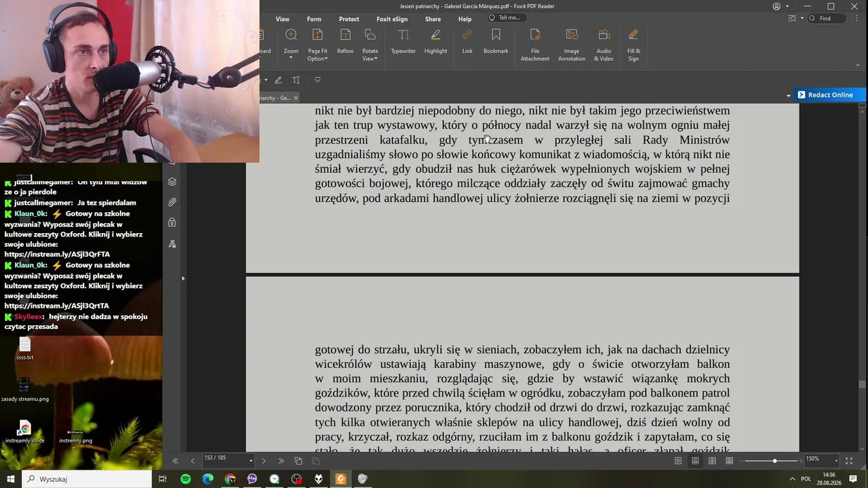Open the page number dropdown arrow
This screenshot has width=868, height=488.
pyautogui.click(x=251, y=461)
